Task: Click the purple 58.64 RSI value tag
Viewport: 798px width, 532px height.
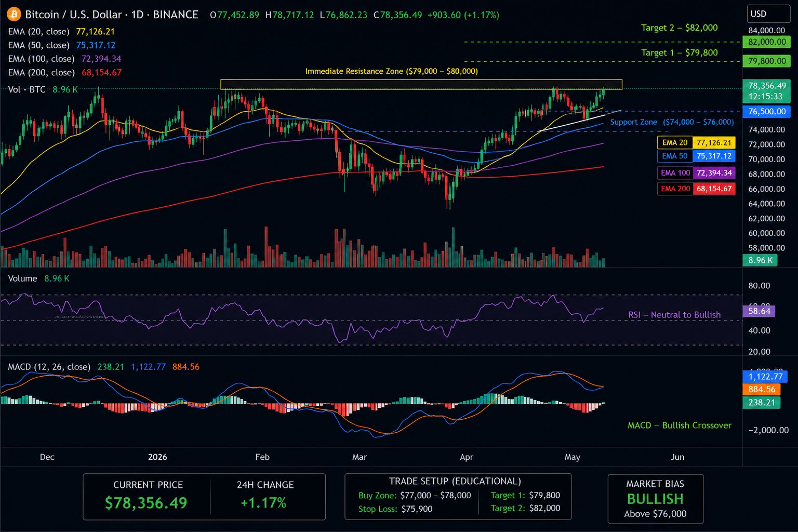Action: click(759, 311)
